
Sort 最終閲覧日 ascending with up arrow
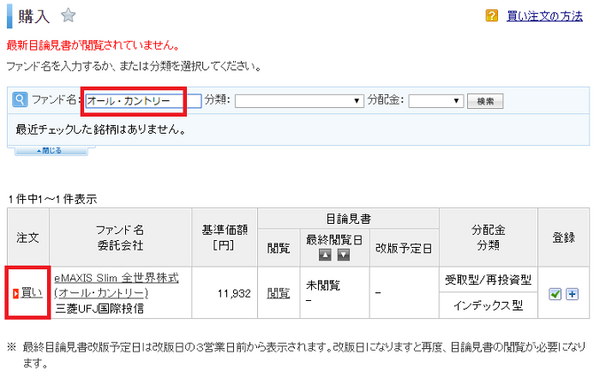[x=325, y=255]
